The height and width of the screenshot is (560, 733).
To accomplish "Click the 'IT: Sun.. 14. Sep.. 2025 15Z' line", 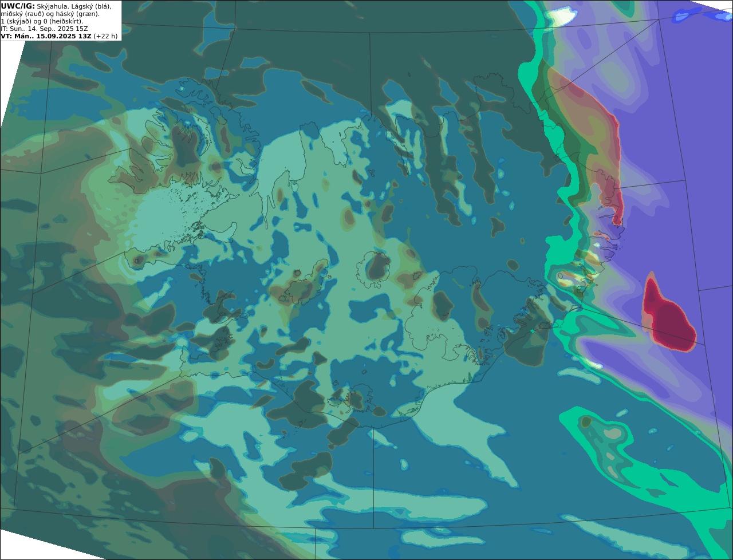I will (44, 29).
